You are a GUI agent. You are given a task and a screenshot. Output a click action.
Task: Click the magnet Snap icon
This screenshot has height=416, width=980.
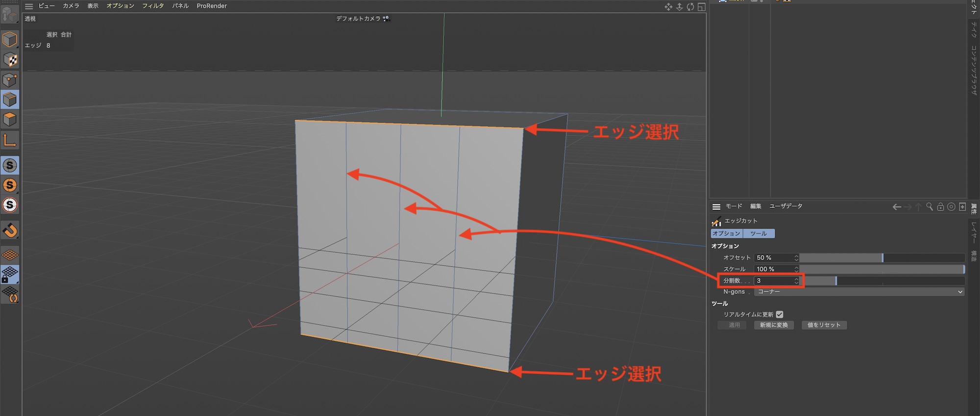10,230
